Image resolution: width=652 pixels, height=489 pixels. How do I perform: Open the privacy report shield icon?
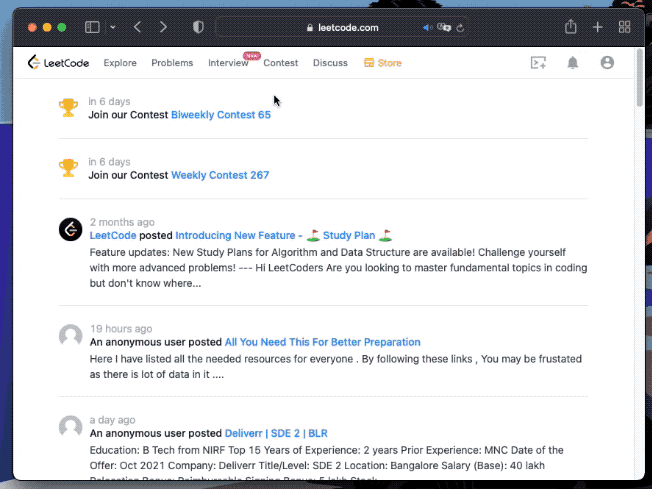pyautogui.click(x=198, y=27)
